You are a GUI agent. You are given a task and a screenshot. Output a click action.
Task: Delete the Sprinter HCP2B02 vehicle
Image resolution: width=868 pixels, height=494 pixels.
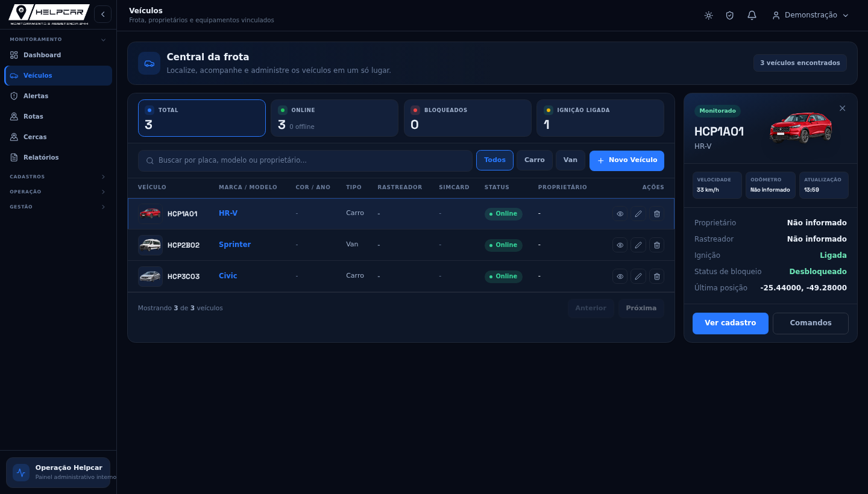point(657,245)
